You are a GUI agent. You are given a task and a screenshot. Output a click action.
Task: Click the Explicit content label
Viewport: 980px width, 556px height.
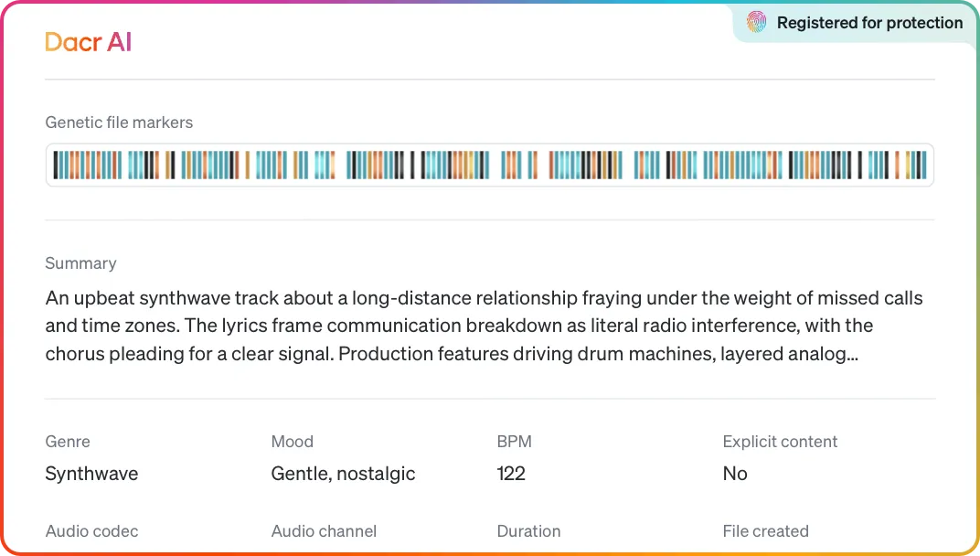[x=780, y=442]
